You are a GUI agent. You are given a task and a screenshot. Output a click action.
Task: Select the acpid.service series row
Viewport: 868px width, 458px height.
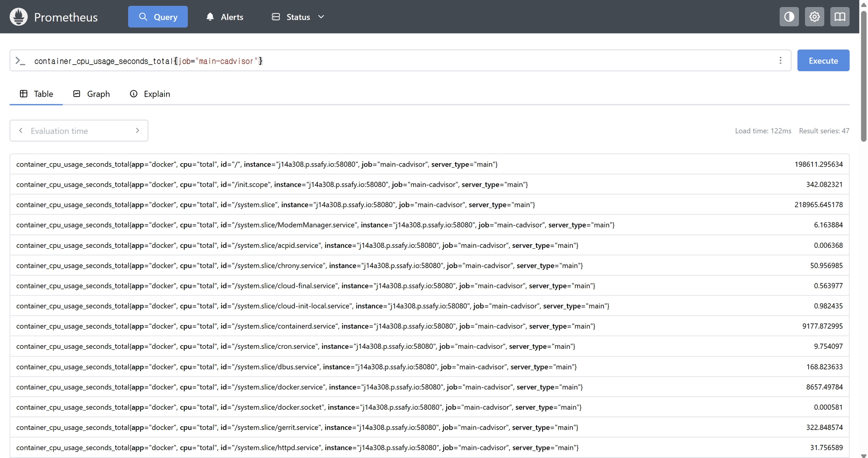[x=429, y=245]
